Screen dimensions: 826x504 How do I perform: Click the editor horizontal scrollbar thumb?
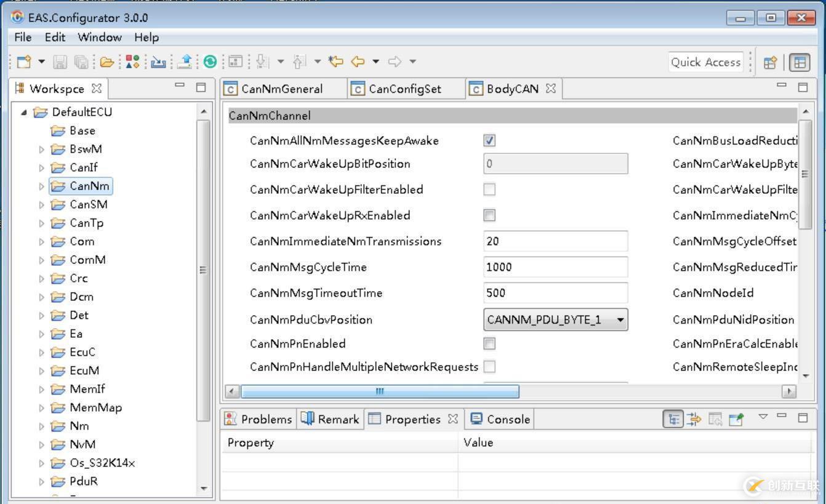point(380,391)
